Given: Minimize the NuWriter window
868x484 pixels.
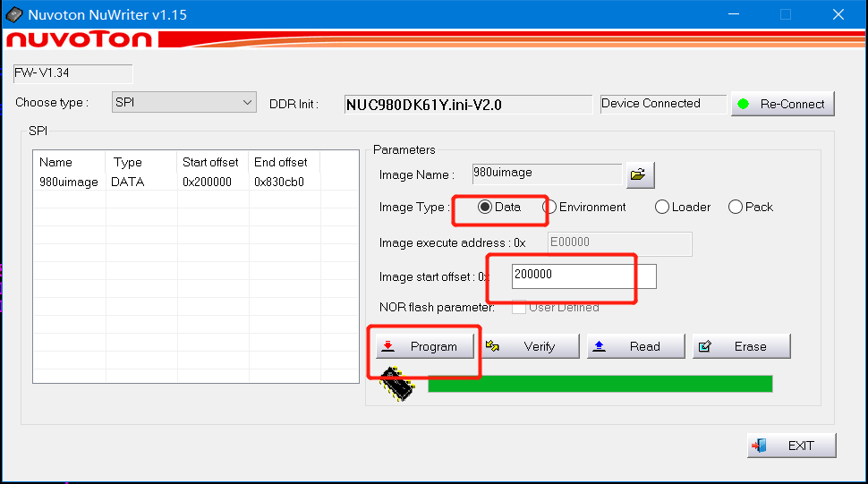Looking at the screenshot, I should (734, 14).
